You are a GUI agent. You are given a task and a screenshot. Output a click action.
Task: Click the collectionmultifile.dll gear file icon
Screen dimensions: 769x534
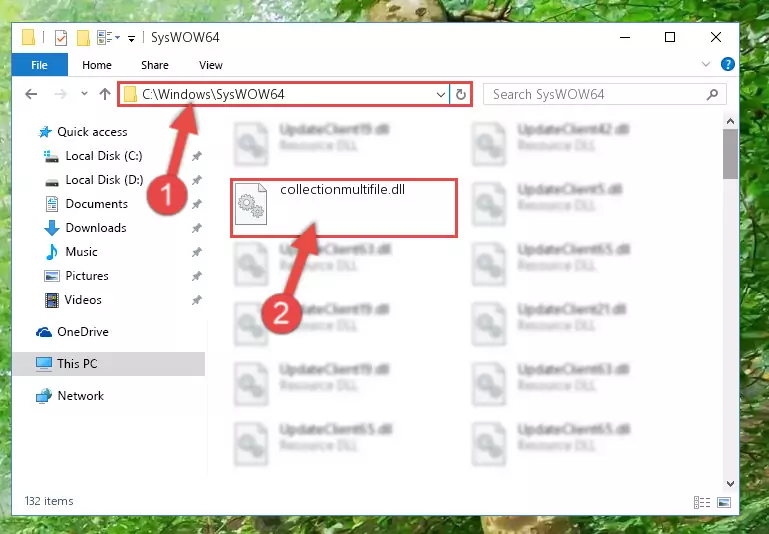251,203
